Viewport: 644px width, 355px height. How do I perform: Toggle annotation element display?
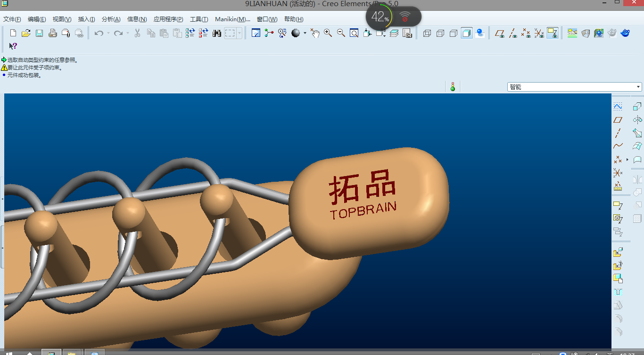[553, 33]
